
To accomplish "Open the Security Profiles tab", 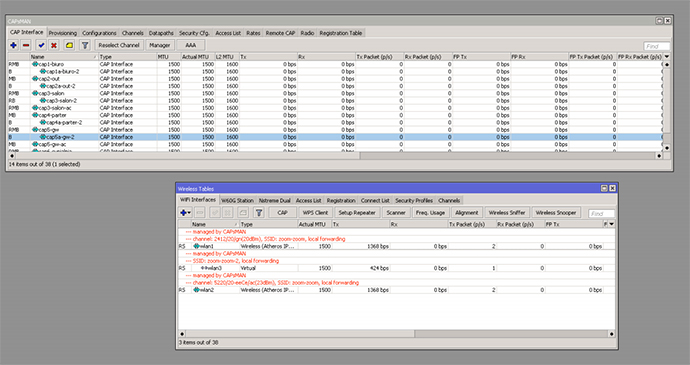I will point(414,200).
